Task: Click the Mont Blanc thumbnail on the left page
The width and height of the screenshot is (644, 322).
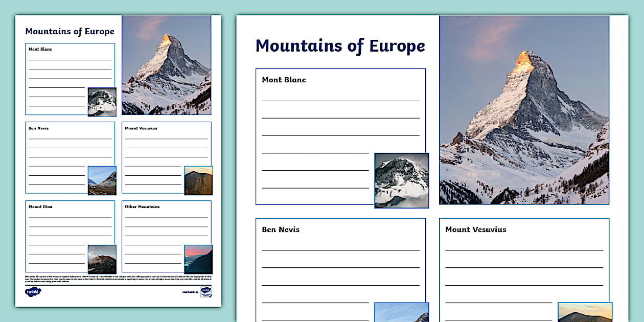Action: point(102,102)
